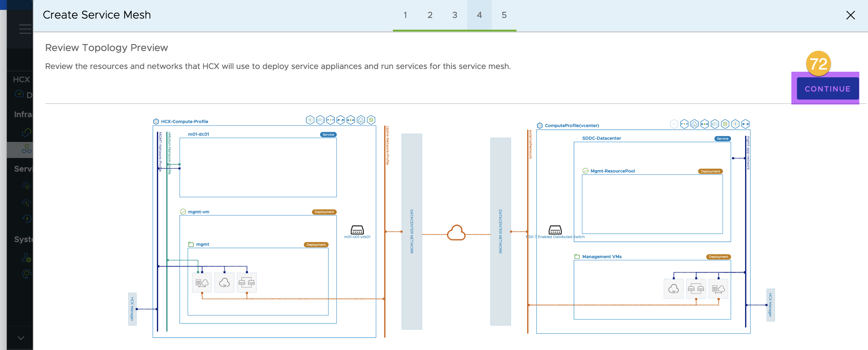Select the cloud migration appliance in Management VMs

[x=674, y=289]
